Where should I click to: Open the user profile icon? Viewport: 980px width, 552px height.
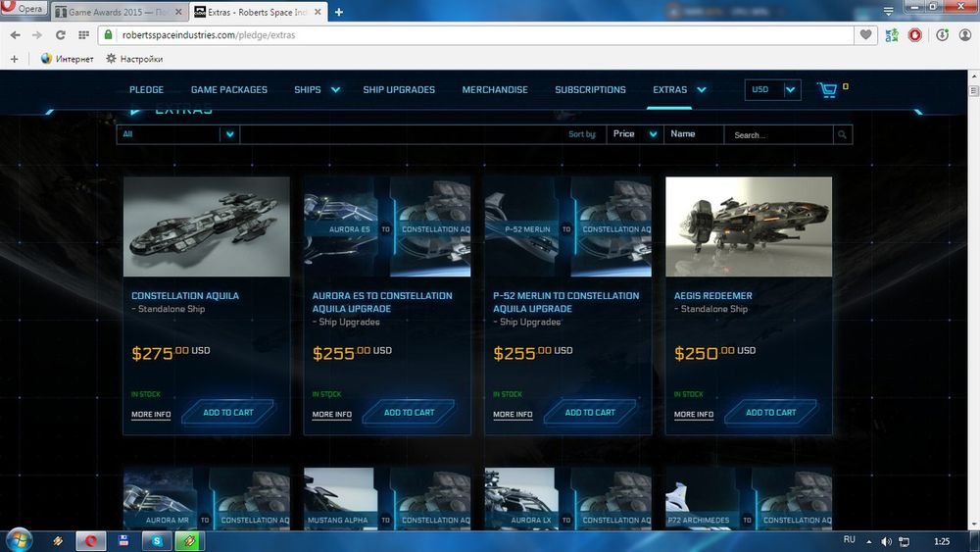tap(965, 35)
